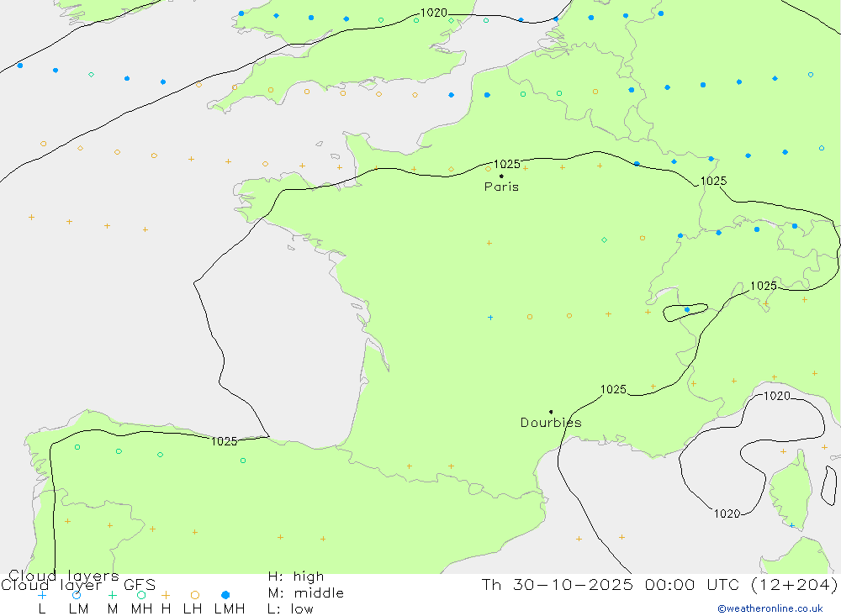Click the 1020 isobar label southwest of Corsica
The width and height of the screenshot is (841, 616).
pos(727,513)
